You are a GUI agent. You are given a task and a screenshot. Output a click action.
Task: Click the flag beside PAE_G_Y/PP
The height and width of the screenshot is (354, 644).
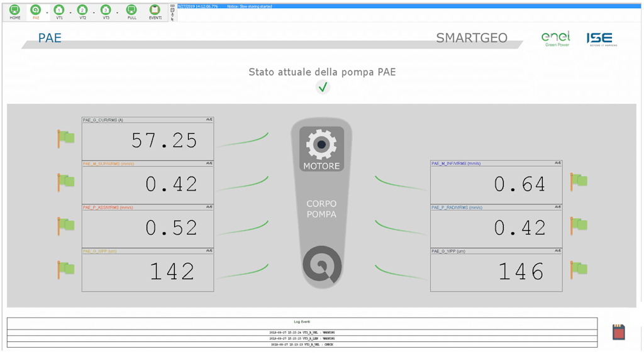[579, 269]
